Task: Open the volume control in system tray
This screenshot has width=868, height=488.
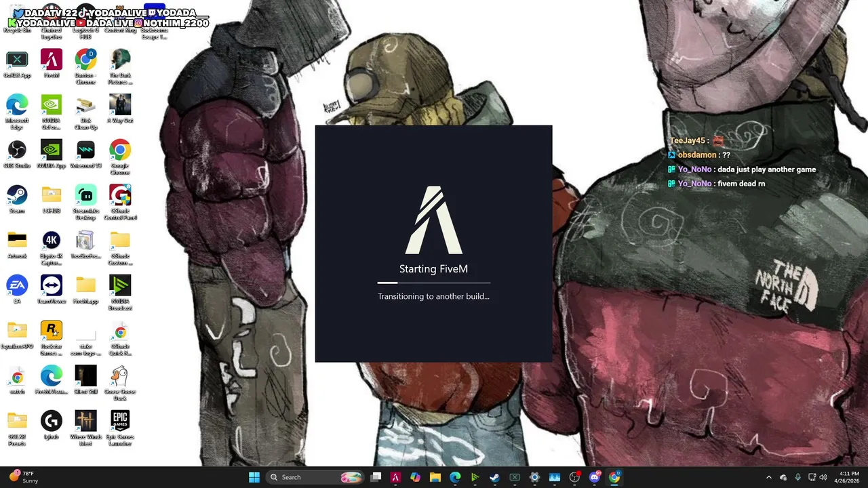Action: [x=823, y=477]
